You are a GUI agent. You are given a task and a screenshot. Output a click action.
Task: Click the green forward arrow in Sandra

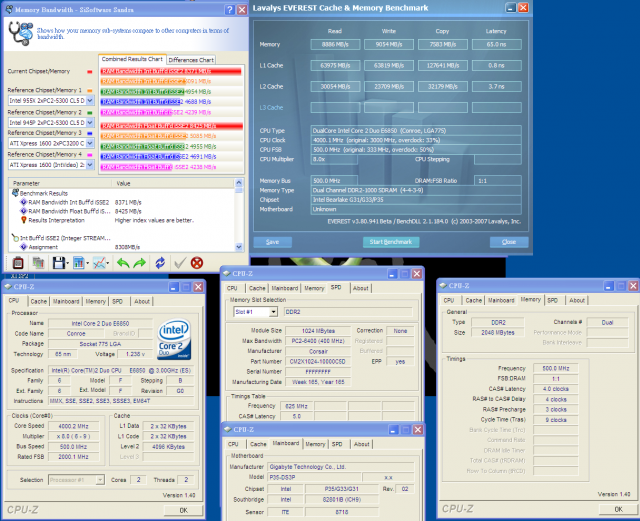140,263
